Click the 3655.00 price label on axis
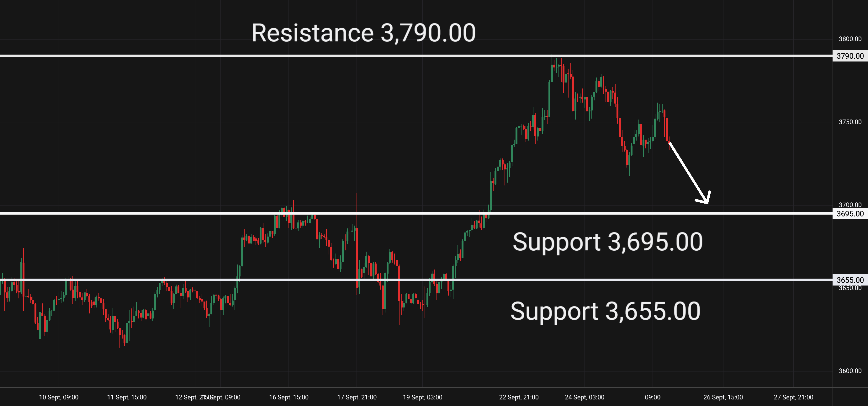868x406 pixels. [x=850, y=280]
